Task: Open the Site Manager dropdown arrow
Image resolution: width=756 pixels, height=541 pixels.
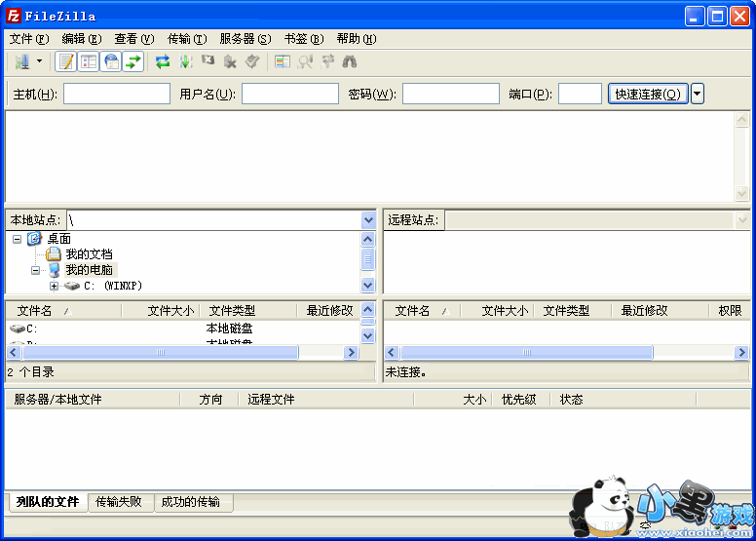Action: (x=40, y=61)
